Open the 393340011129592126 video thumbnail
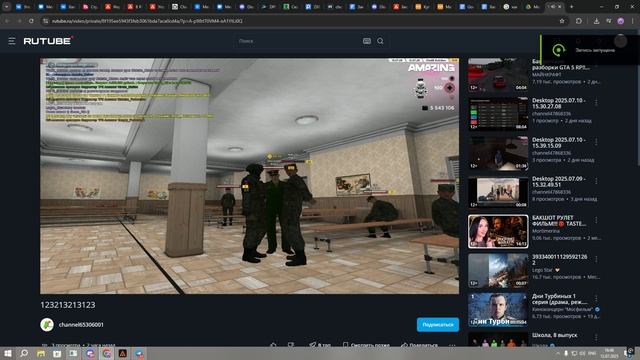Image resolution: width=640 pixels, height=360 pixels. coord(498,270)
